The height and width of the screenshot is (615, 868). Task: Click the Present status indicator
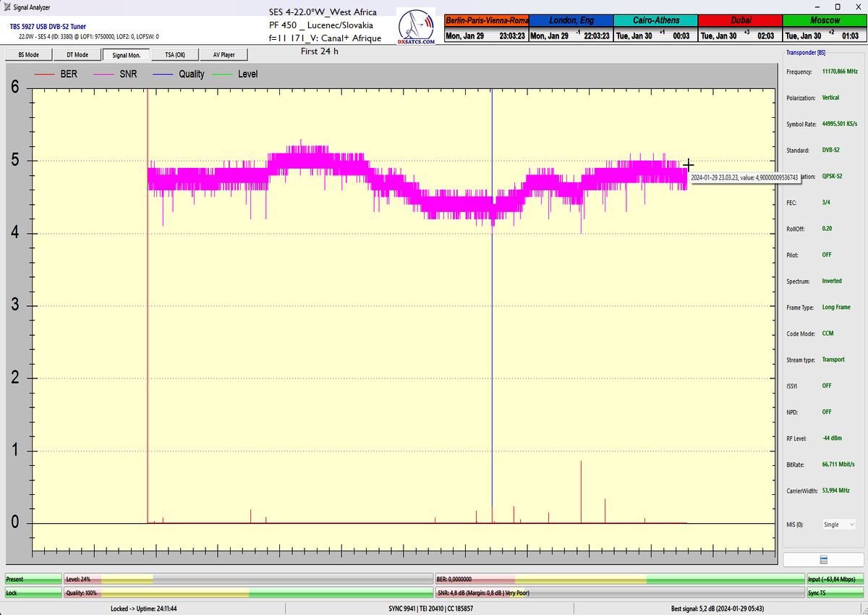(33, 579)
